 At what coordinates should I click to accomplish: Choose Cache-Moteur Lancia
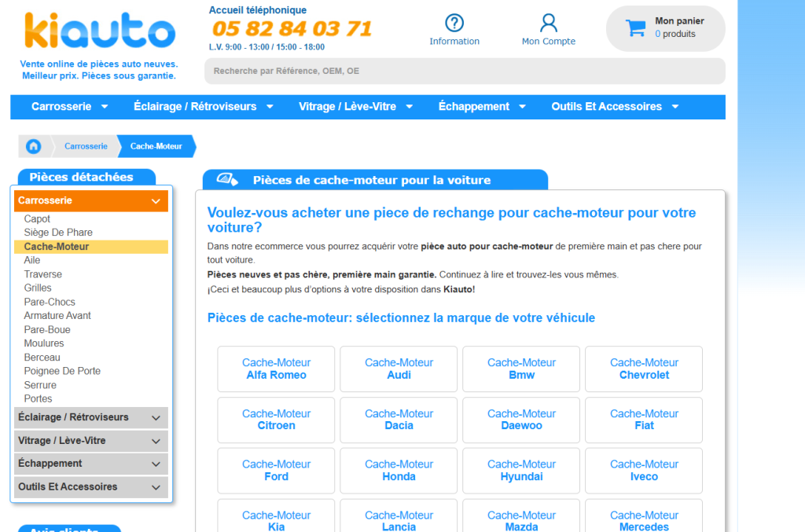tap(399, 515)
